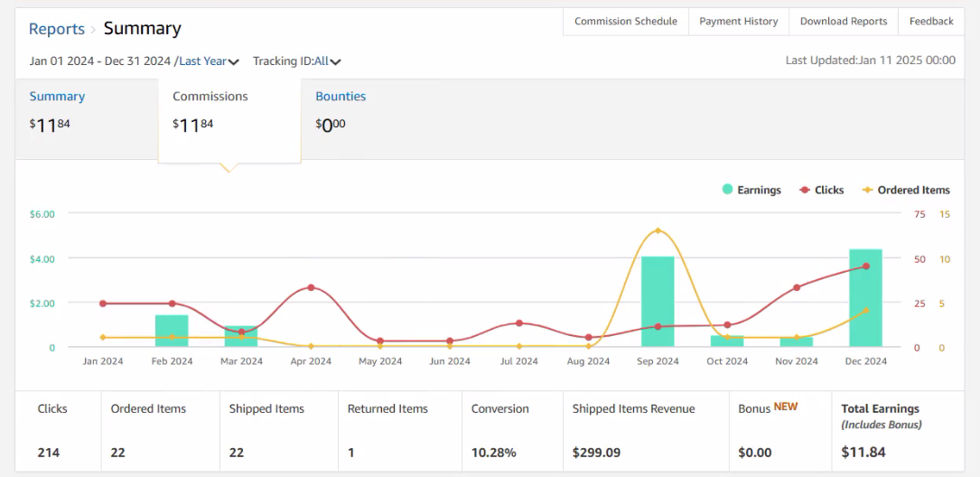Click the Download Reports button
The width and height of the screenshot is (980, 477).
tap(844, 22)
